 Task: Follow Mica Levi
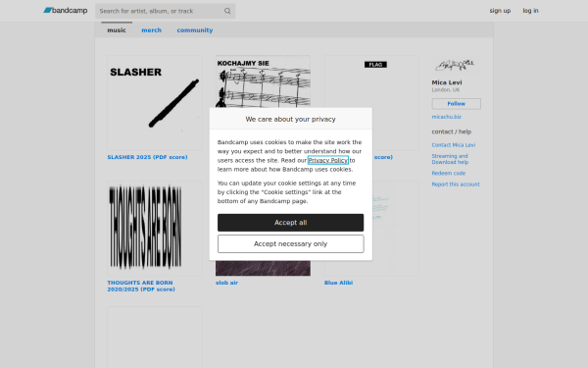456,104
